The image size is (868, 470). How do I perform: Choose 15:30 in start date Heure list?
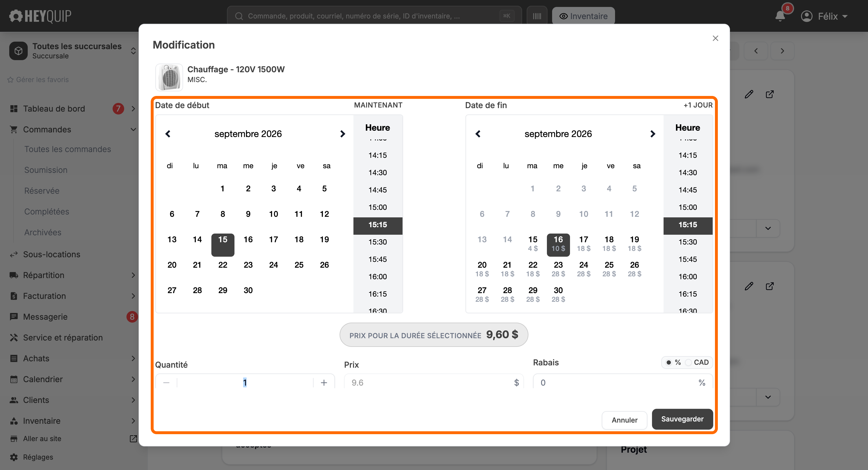tap(377, 242)
